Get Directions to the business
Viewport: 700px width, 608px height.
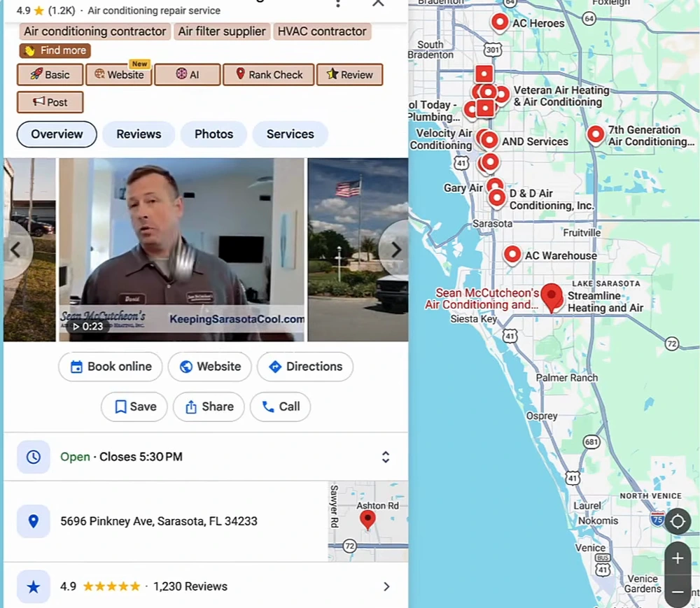tap(305, 367)
